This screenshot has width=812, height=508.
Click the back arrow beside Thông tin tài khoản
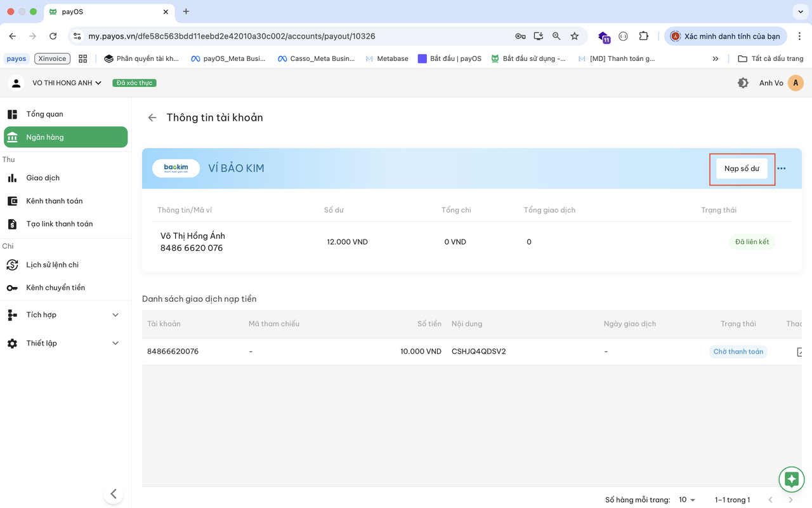point(152,117)
